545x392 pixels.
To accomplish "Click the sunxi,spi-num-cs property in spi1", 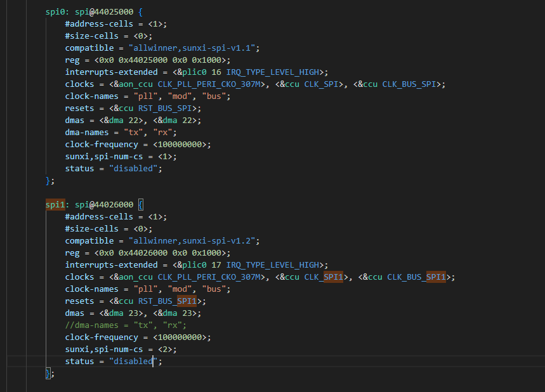I will pos(102,349).
